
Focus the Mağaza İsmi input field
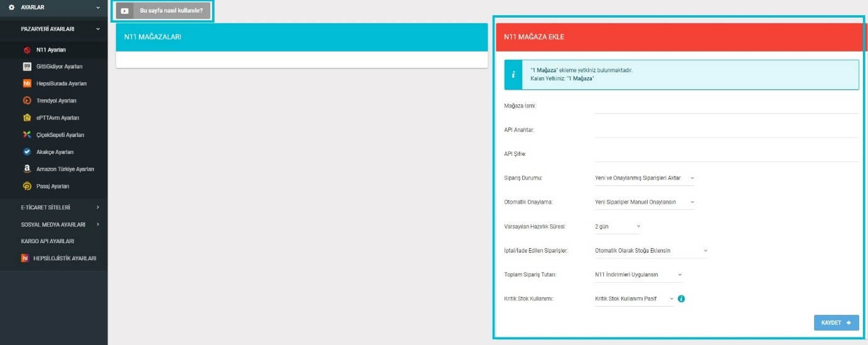726,106
